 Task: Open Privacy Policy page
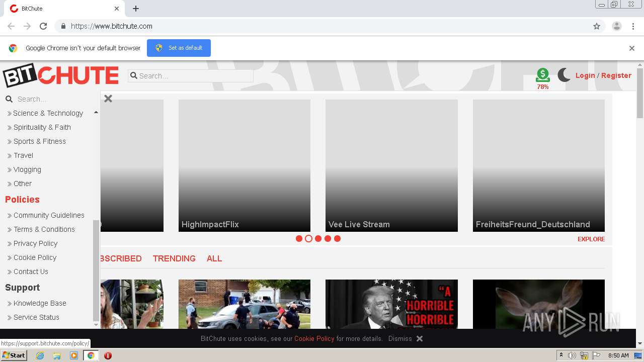pyautogui.click(x=35, y=243)
